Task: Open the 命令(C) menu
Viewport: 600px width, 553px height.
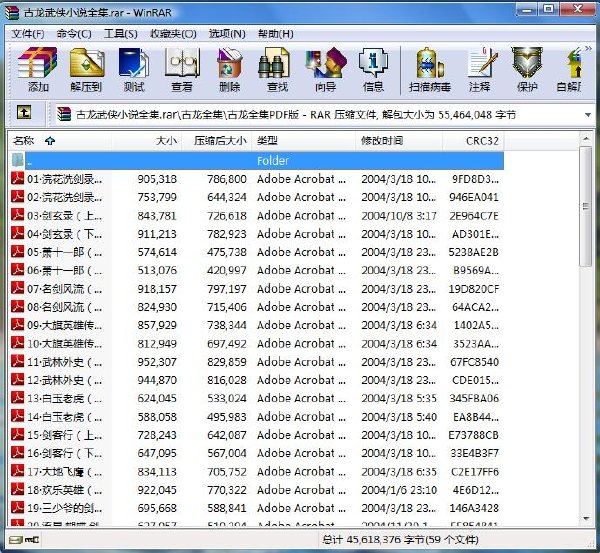Action: pos(74,34)
